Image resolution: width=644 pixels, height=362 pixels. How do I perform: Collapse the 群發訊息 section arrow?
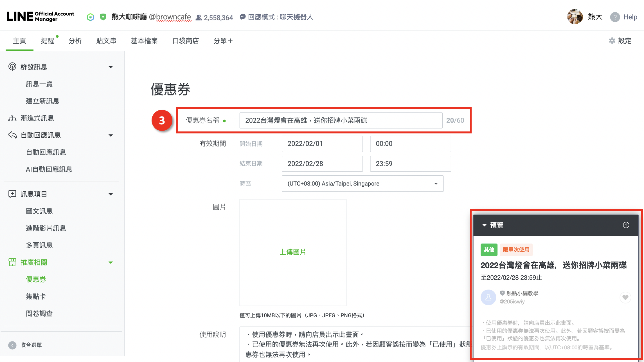click(x=111, y=67)
